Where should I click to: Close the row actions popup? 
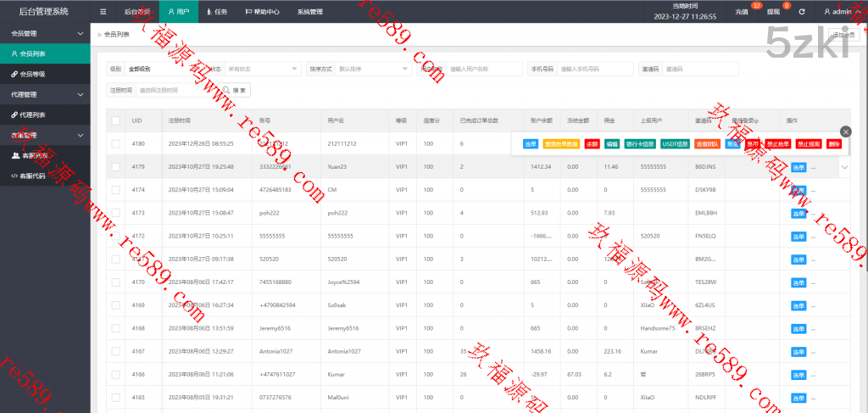845,131
